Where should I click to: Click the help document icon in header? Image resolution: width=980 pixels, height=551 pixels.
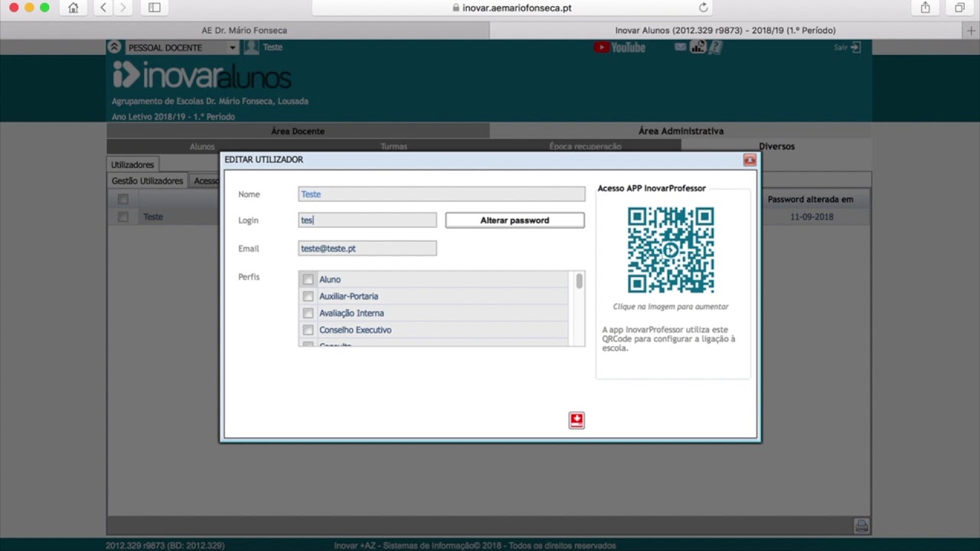click(x=715, y=47)
